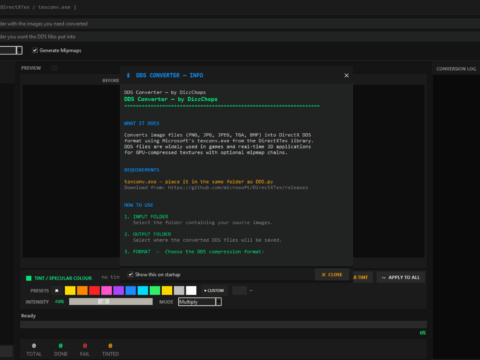The image size is (480, 360).
Task: Click the 0% progress percentage
Action: [x=423, y=333]
